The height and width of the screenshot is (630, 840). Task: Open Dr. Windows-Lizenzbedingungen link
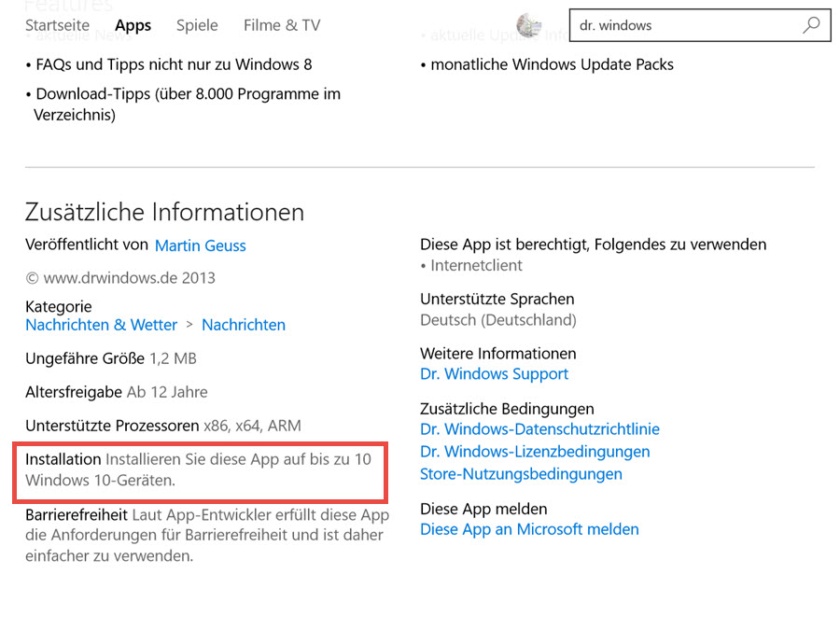[535, 452]
